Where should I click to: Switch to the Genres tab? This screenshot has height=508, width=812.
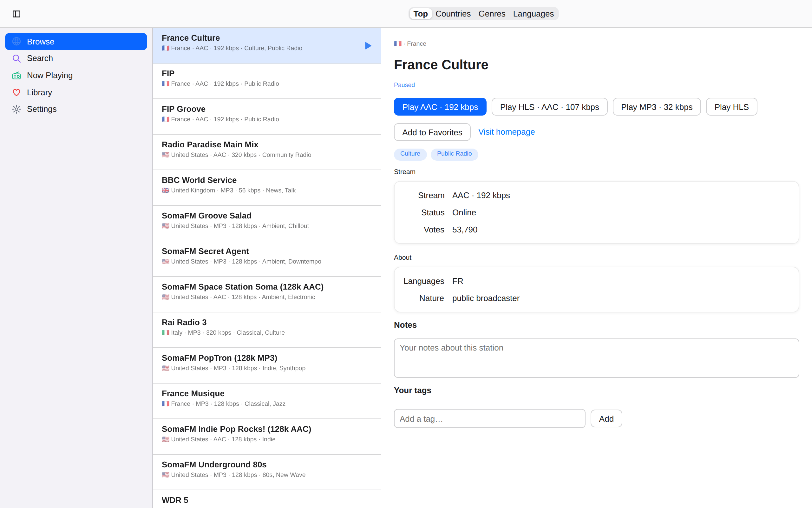(492, 14)
